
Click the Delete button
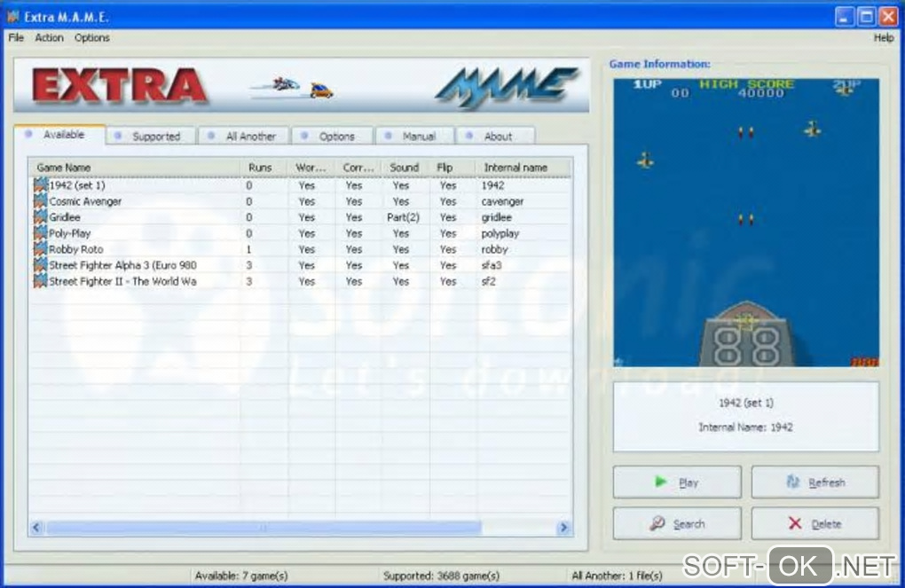click(x=815, y=523)
